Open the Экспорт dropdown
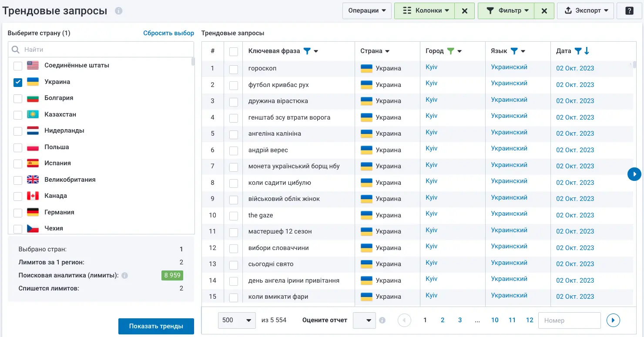644x337 pixels. (585, 10)
